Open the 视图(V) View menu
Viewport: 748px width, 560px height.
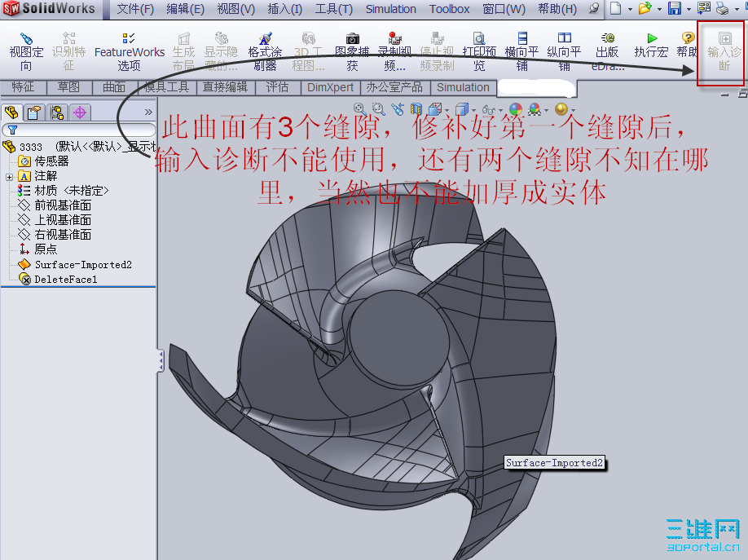coord(236,9)
